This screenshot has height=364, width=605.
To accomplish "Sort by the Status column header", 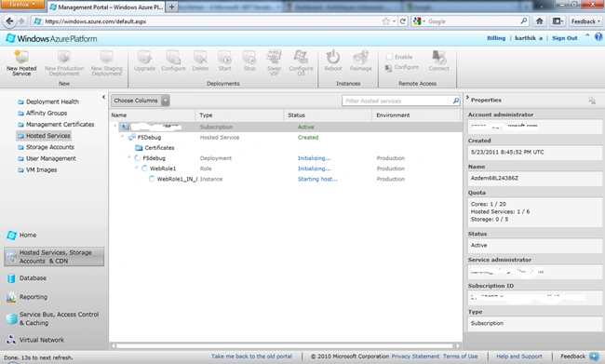I will pos(328,115).
